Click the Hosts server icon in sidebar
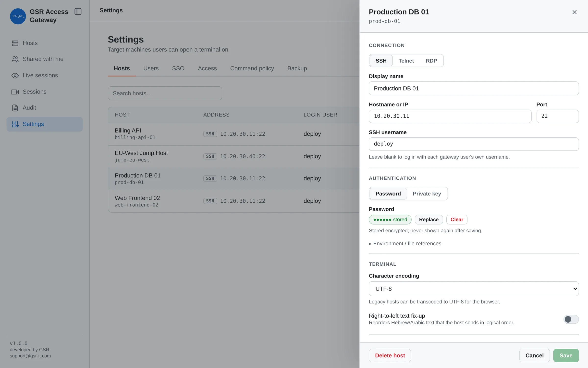This screenshot has height=368, width=588. point(15,43)
